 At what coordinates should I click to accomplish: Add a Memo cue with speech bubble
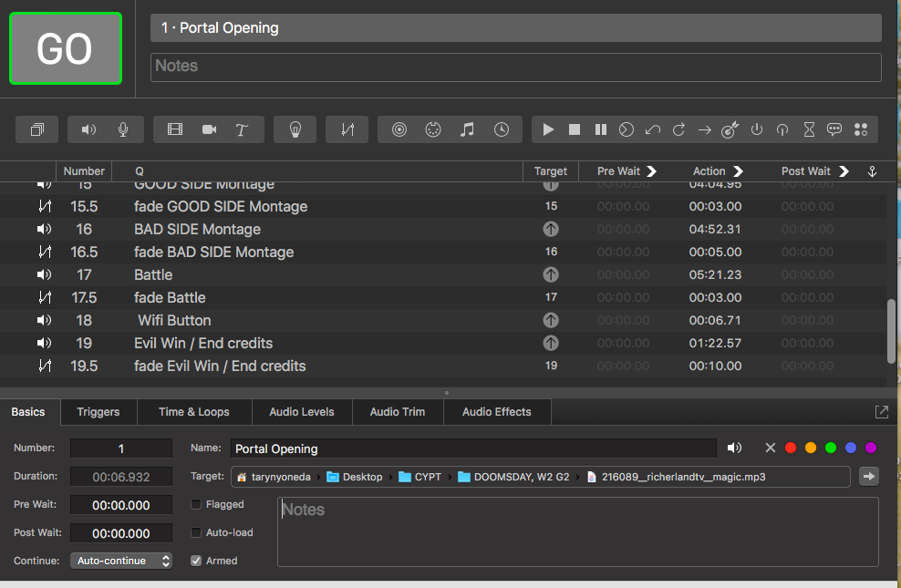(834, 129)
